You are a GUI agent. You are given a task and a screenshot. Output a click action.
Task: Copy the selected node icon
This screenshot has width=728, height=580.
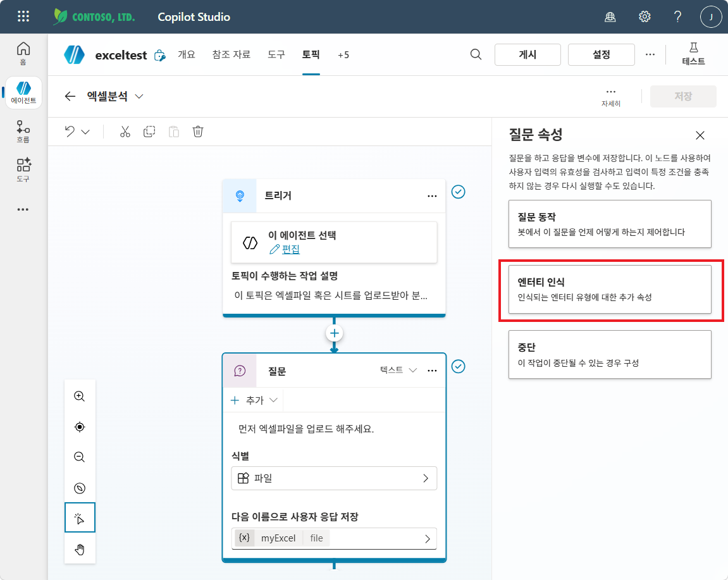149,132
